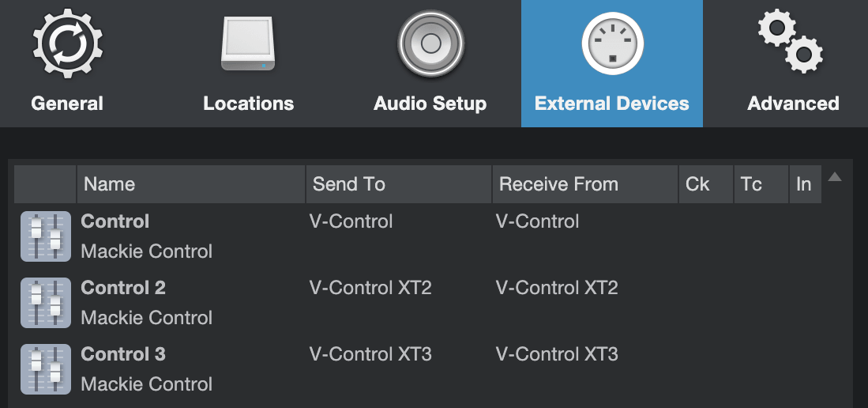
Task: Click the Send To column header
Action: click(398, 184)
